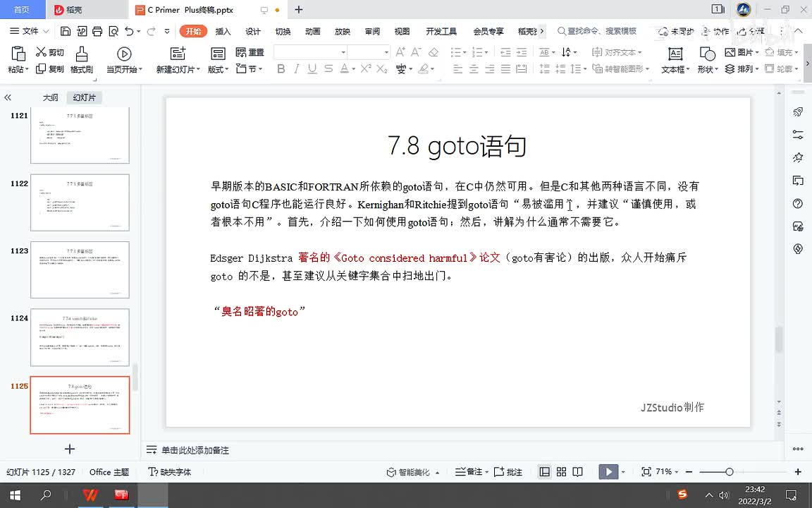
Task: Click the Cut (剪切) scissors icon
Action: click(41, 52)
